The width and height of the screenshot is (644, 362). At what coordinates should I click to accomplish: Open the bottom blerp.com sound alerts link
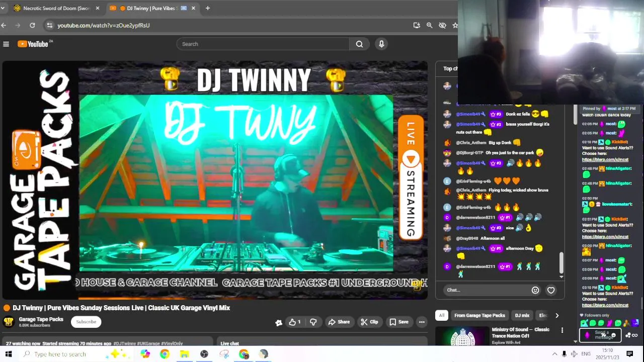pos(605,305)
